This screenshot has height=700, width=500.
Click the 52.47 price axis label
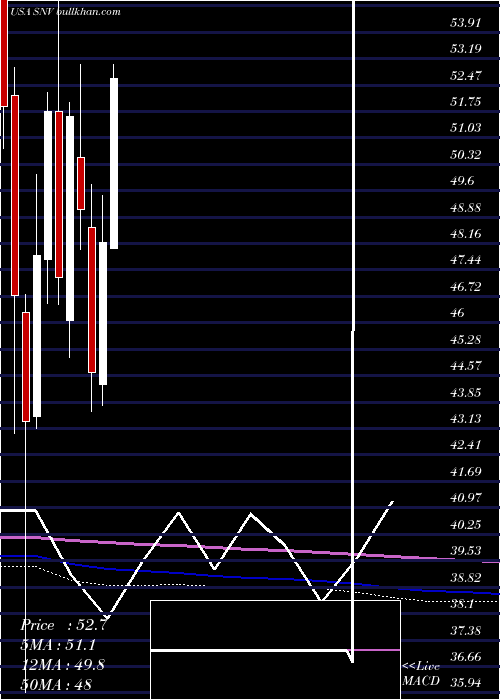pos(466,75)
